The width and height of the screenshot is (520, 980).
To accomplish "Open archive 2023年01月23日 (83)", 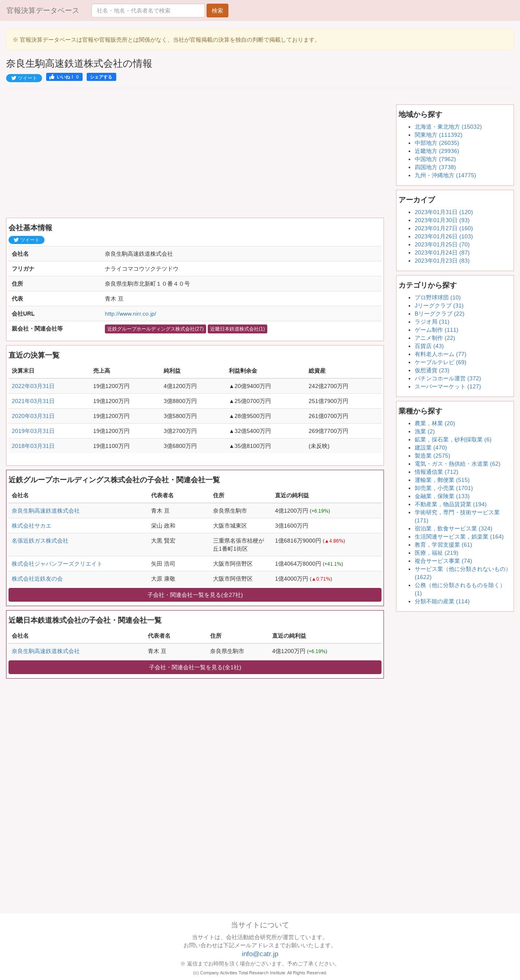I will pos(442,261).
